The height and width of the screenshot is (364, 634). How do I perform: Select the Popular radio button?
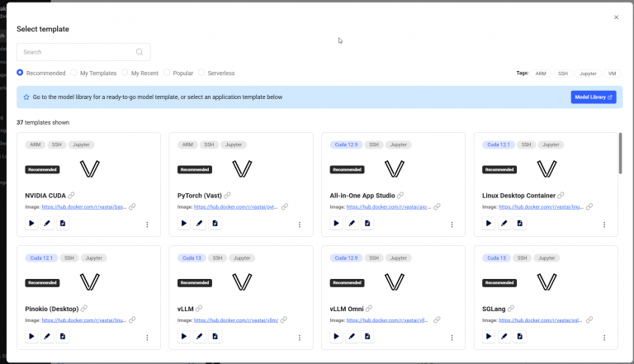click(167, 73)
